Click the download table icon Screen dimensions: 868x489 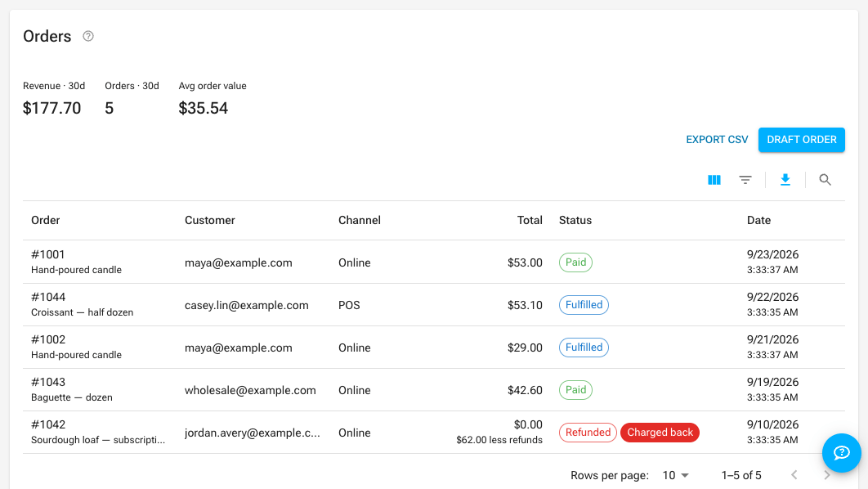coord(785,180)
